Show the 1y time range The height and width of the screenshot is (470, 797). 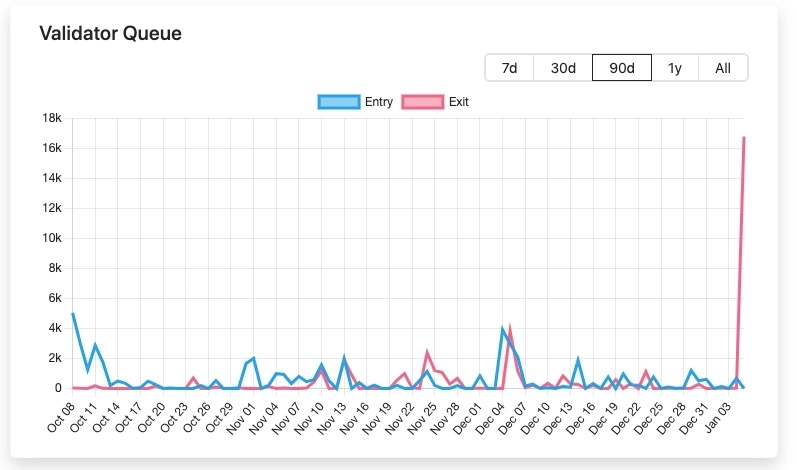click(675, 68)
